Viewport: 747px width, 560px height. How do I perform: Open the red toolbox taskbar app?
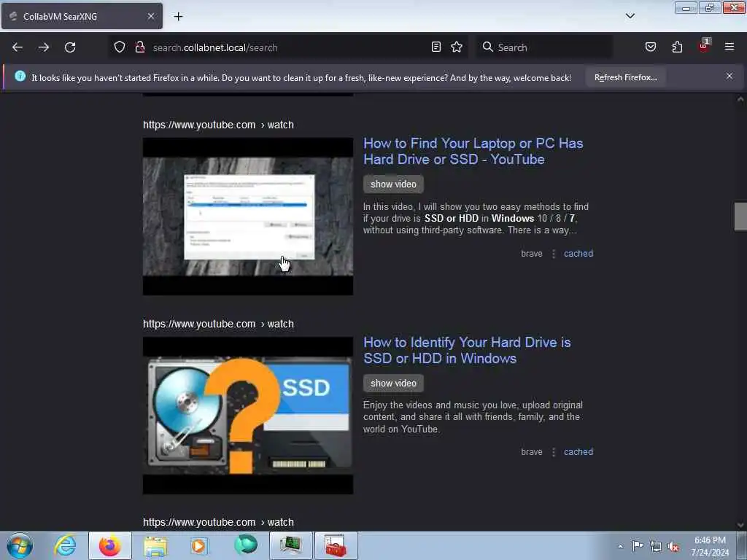336,545
